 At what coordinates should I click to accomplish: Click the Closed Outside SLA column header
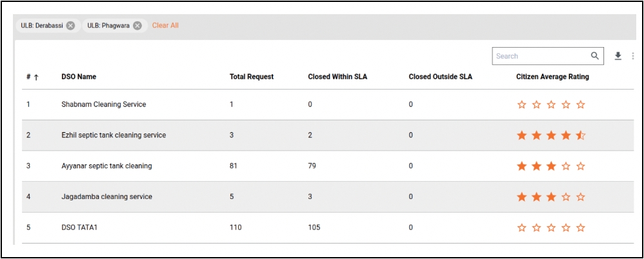[440, 77]
